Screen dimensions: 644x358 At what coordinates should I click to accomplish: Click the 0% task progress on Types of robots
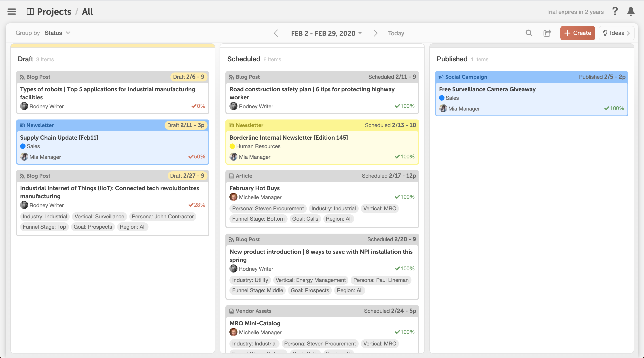coord(198,106)
